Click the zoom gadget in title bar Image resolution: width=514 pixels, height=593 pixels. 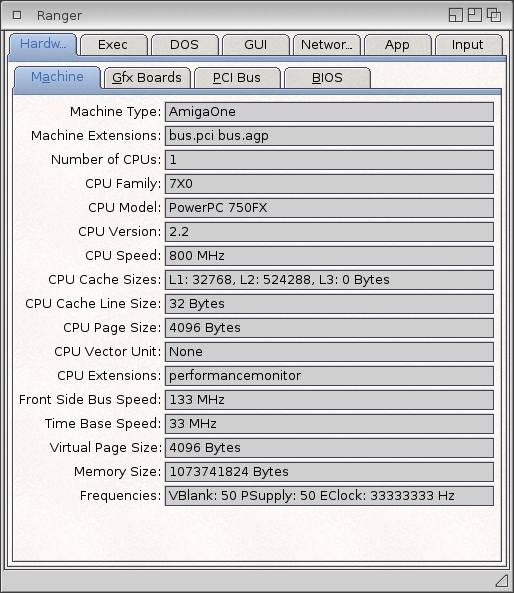click(475, 15)
